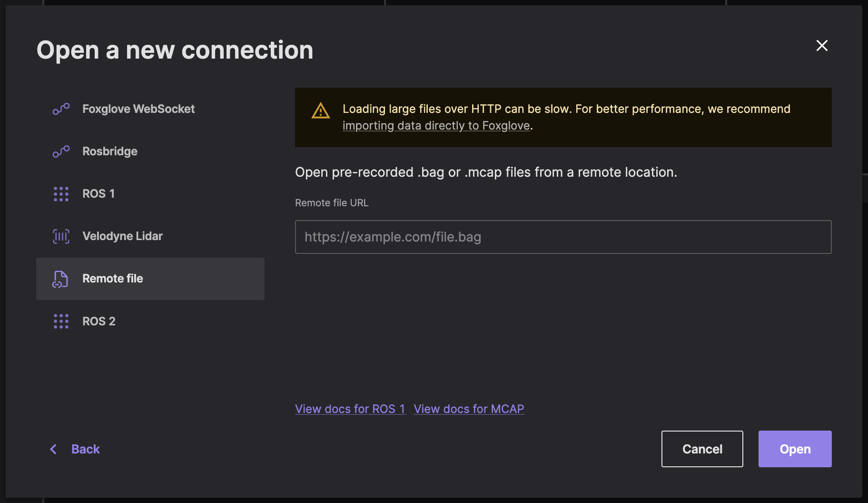Switch to the ROS 1 text label
Screen dimensions: 868x503
coord(99,194)
